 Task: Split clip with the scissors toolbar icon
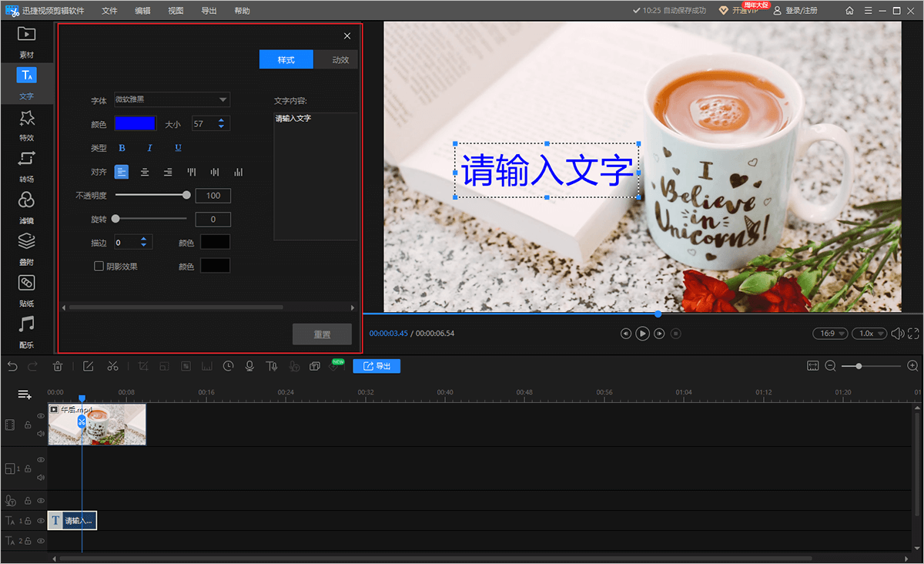coord(112,366)
